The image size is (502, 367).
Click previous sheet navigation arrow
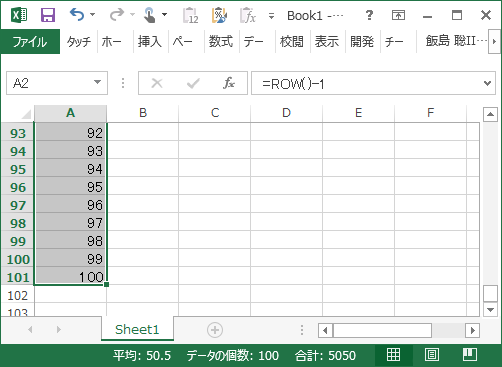click(30, 330)
